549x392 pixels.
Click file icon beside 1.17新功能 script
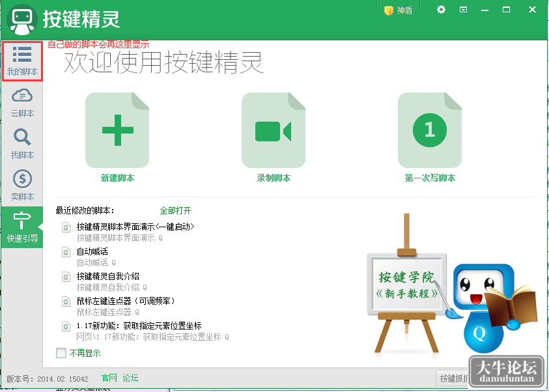click(66, 326)
